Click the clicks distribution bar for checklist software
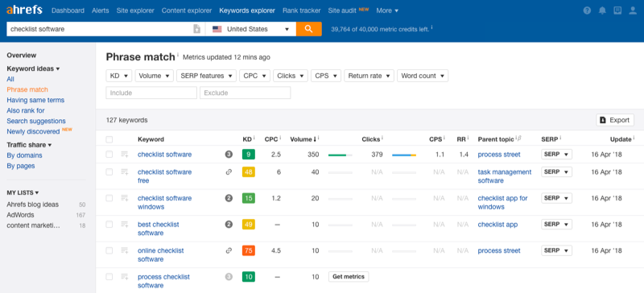 [404, 155]
